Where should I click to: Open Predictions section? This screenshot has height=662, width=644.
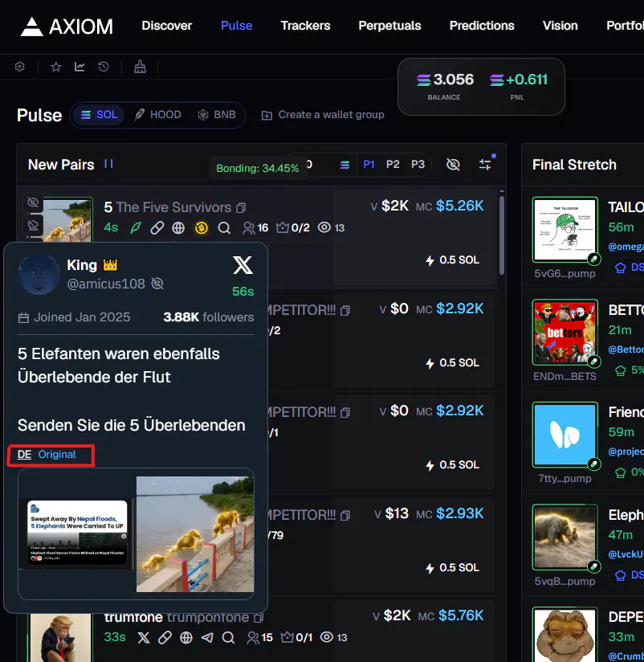482,26
